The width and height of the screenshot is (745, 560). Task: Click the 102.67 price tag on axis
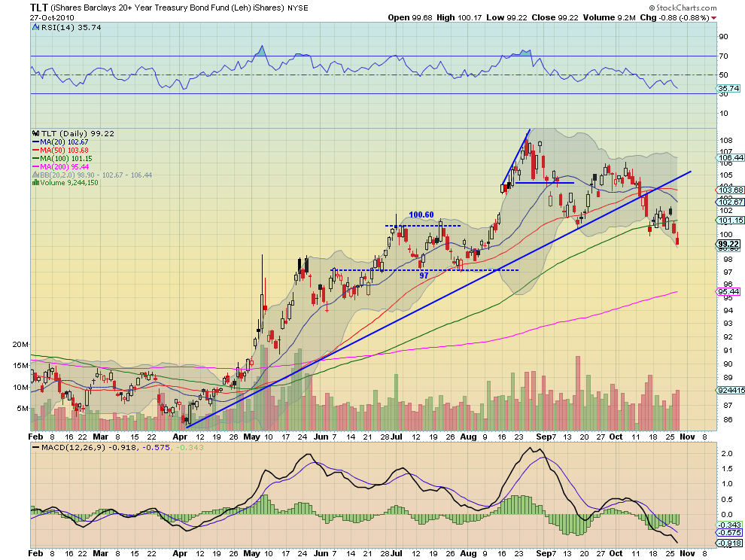[x=731, y=202]
